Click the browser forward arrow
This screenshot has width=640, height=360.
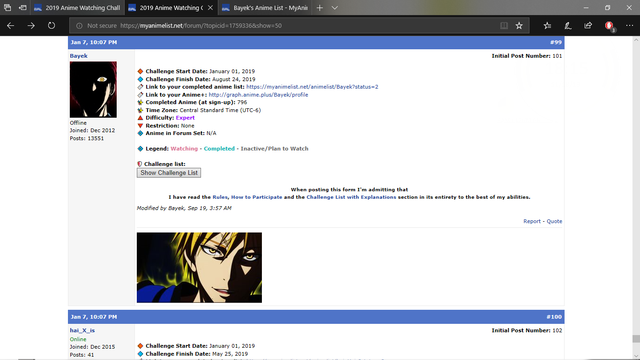[x=31, y=25]
